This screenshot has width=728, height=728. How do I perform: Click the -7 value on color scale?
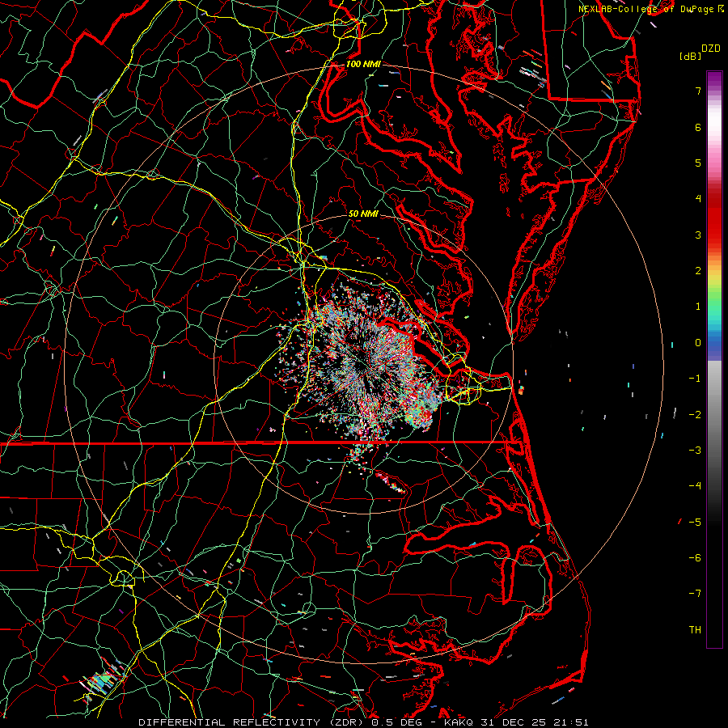(x=695, y=594)
